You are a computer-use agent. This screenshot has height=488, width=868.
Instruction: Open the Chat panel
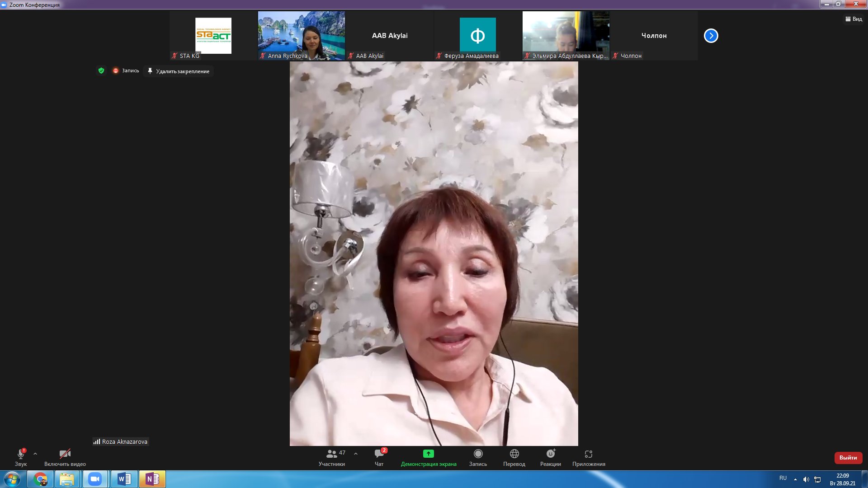click(x=379, y=454)
